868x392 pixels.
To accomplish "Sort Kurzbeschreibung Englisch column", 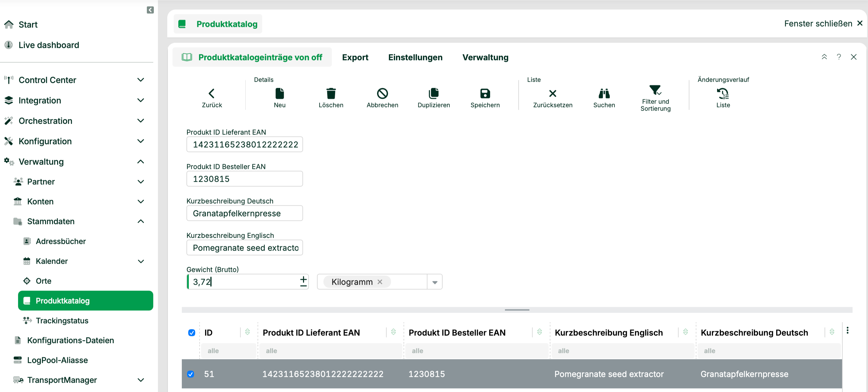I will 685,332.
